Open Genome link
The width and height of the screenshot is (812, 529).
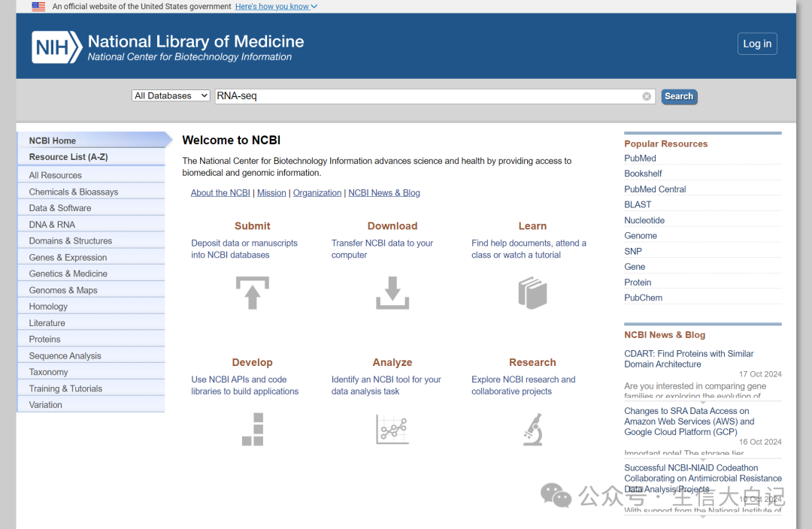click(x=641, y=235)
